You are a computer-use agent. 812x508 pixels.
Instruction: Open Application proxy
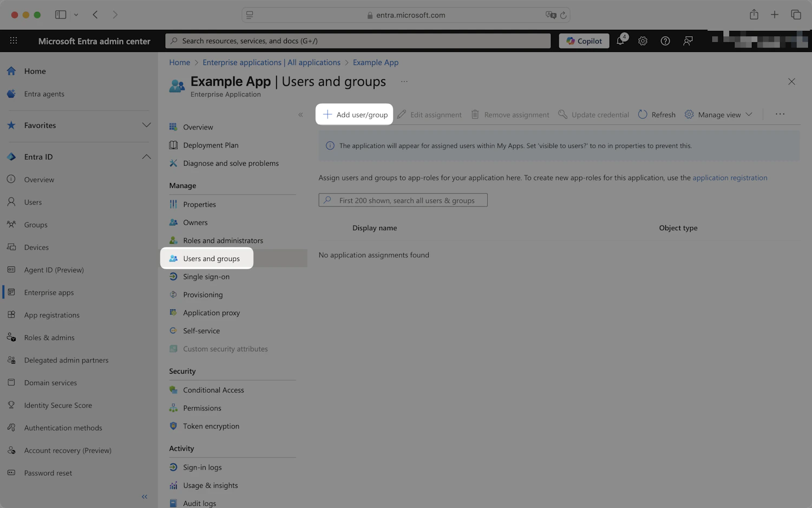[x=211, y=313]
